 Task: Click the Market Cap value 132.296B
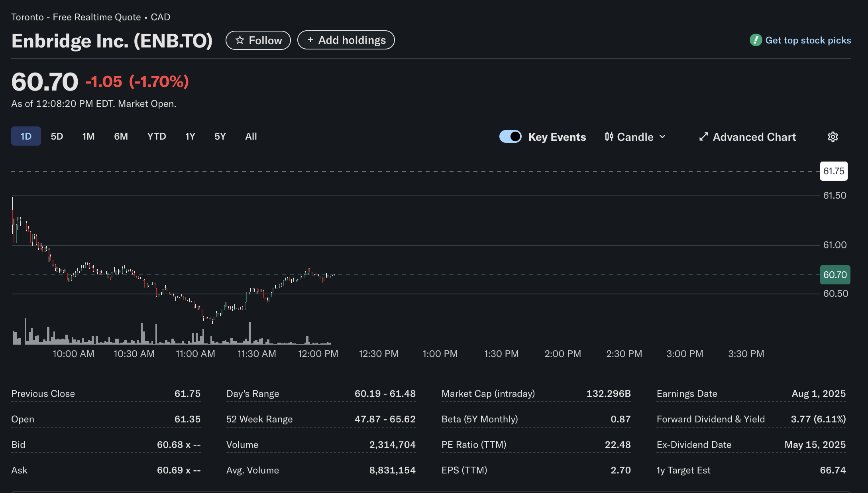[609, 394]
